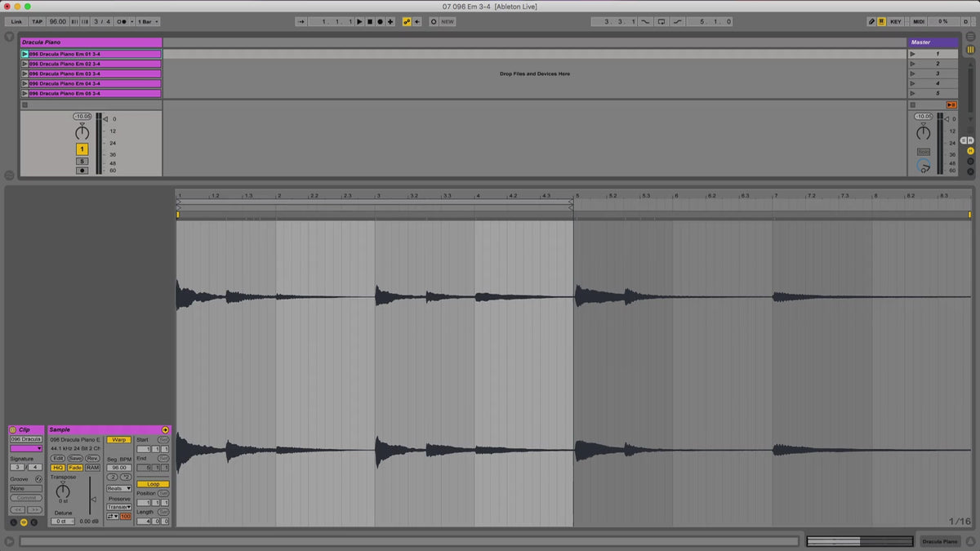Toggle the Draw Mode pencil icon
Screen dimensions: 980x551
pos(871,22)
